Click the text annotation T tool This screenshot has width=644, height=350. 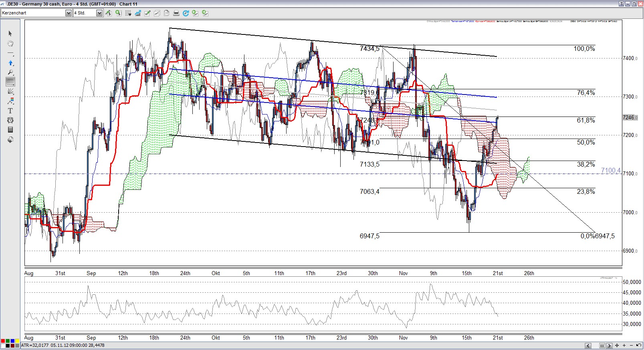click(10, 111)
